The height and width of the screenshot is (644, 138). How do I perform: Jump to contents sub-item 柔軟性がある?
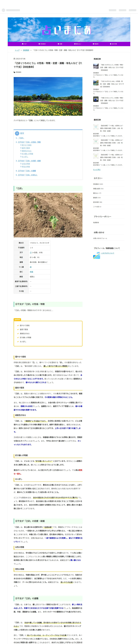click(27, 151)
